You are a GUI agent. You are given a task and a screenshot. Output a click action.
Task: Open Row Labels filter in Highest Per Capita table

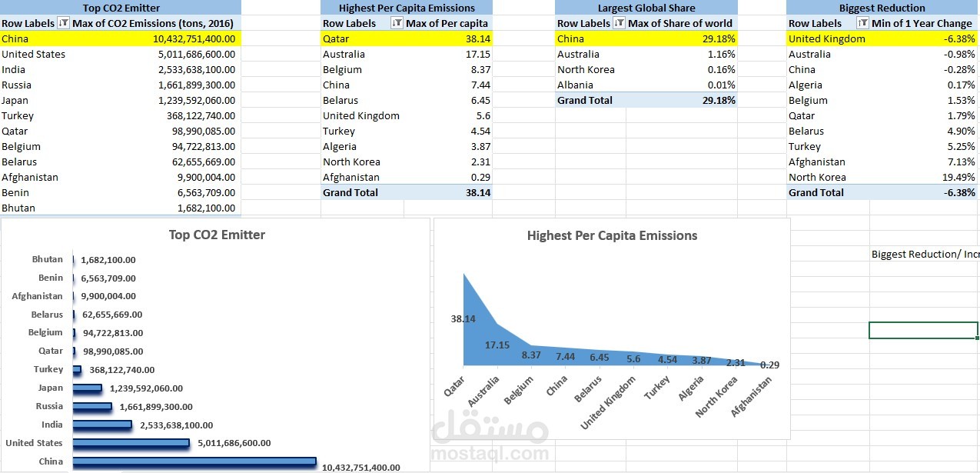point(397,23)
